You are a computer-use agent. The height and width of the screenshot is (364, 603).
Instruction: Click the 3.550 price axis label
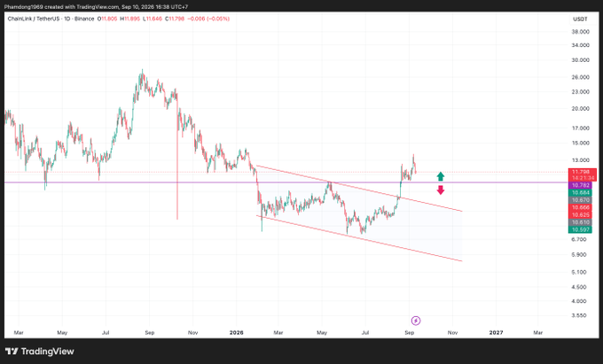click(579, 315)
